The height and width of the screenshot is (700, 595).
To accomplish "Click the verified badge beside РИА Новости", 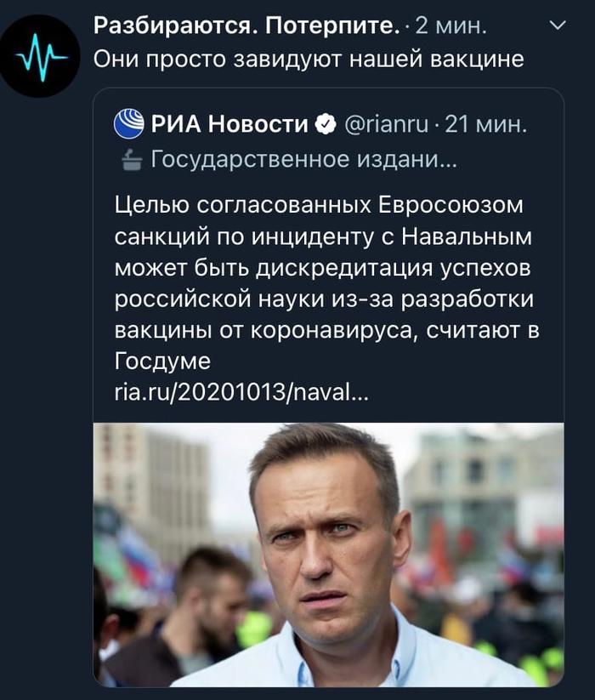I will [325, 125].
